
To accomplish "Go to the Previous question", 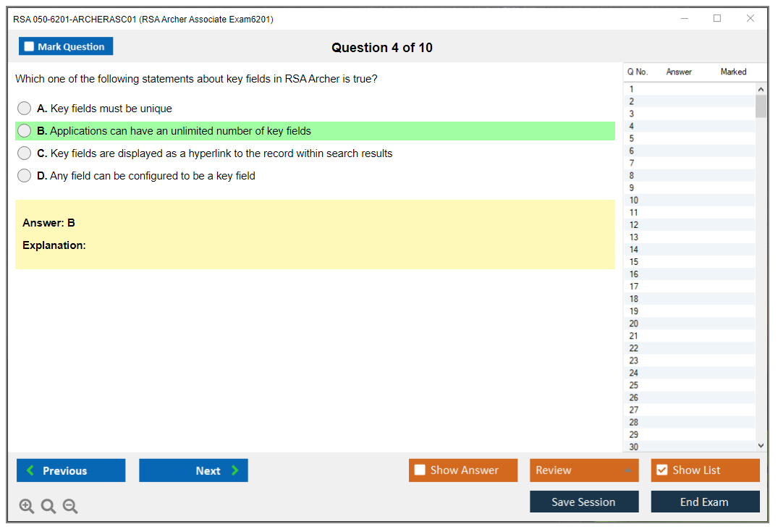I will pos(71,470).
